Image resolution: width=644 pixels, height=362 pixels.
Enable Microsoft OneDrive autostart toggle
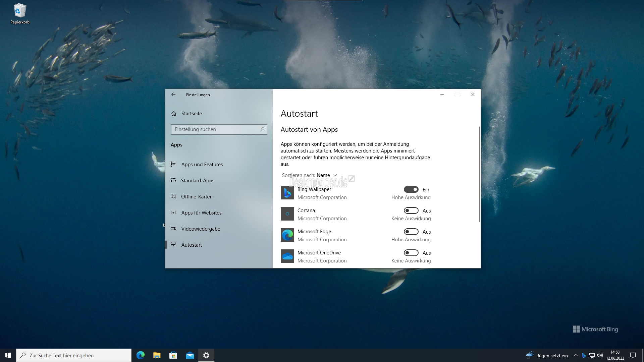(411, 253)
